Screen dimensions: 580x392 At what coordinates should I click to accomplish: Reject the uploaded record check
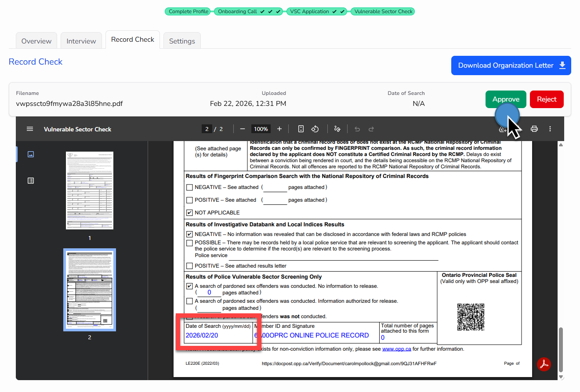click(x=547, y=99)
